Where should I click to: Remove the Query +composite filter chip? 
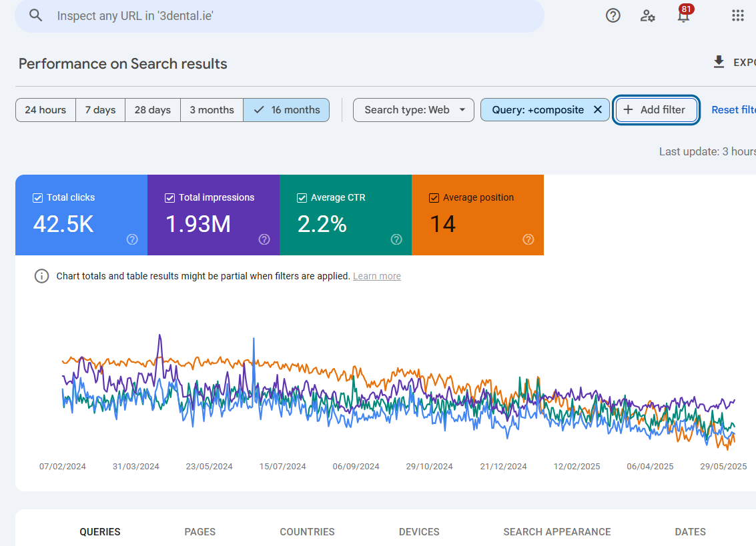[x=597, y=109]
